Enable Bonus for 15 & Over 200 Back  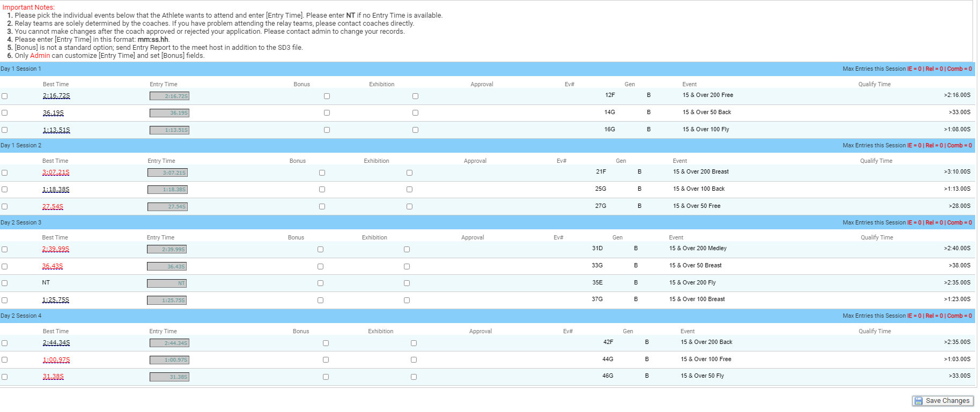coord(326,343)
